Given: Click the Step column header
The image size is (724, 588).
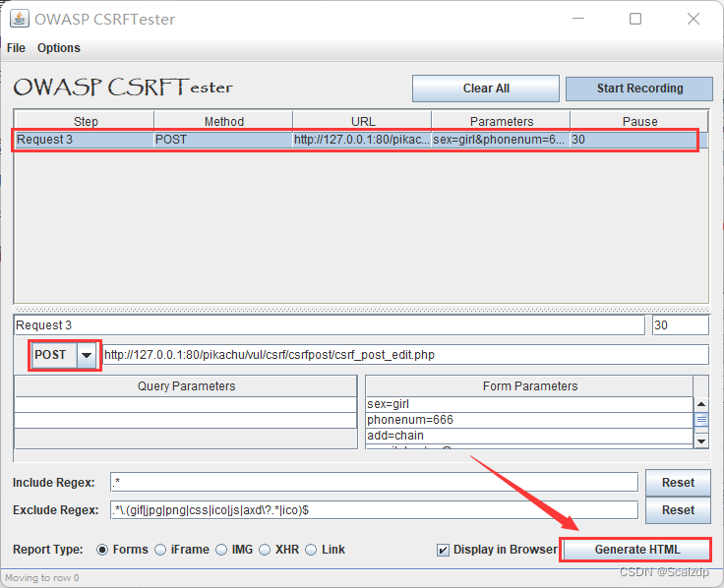Looking at the screenshot, I should [x=85, y=121].
